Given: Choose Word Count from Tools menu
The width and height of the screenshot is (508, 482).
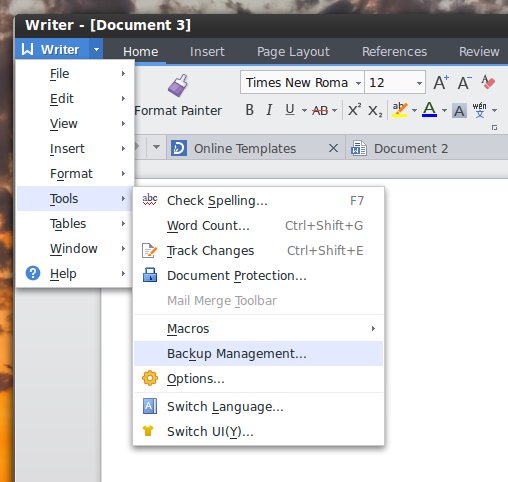Looking at the screenshot, I should 258,226.
